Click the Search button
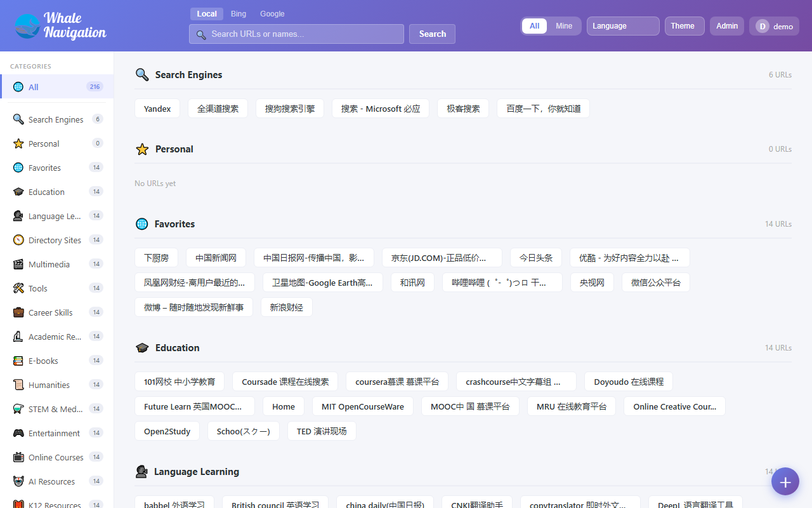Viewport: 812px width, 508px height. pyautogui.click(x=432, y=34)
